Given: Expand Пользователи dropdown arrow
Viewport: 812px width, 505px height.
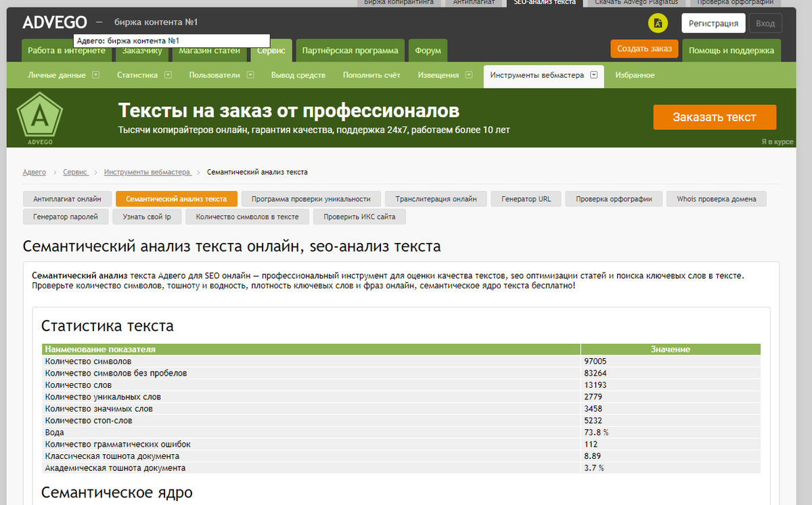Looking at the screenshot, I should tap(250, 75).
